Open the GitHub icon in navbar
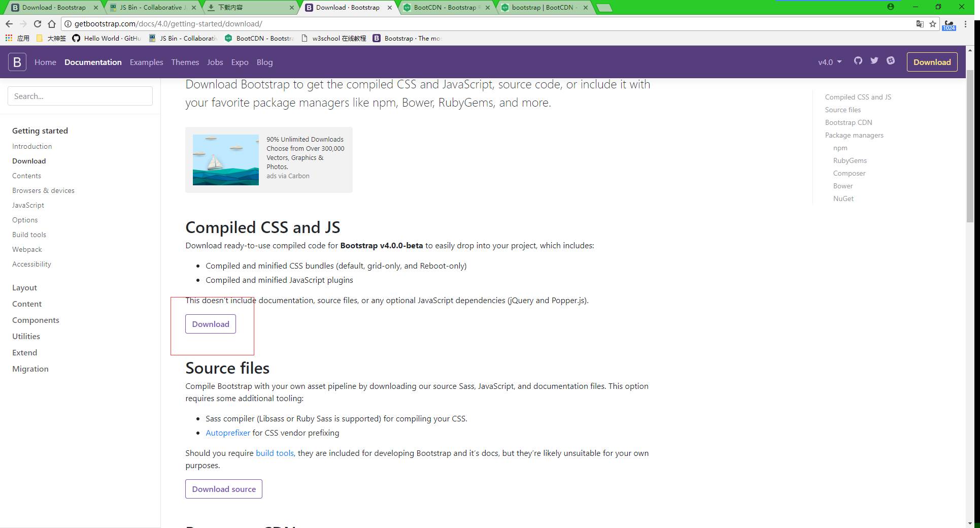 click(x=858, y=60)
